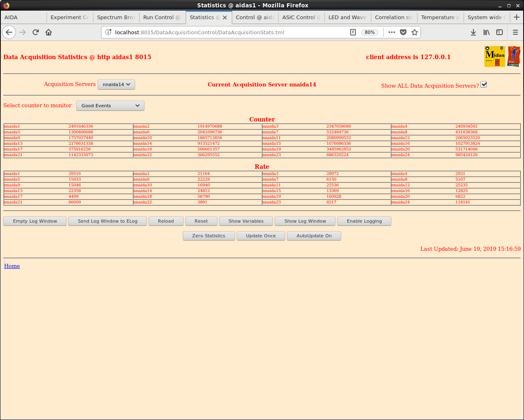524x420 pixels.
Task: Click the Midas logo icon
Action: pos(494,56)
